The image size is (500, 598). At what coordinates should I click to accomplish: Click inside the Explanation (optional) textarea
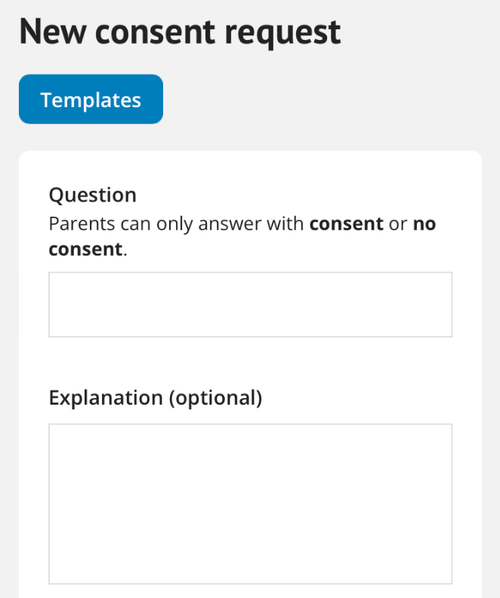tap(250, 504)
